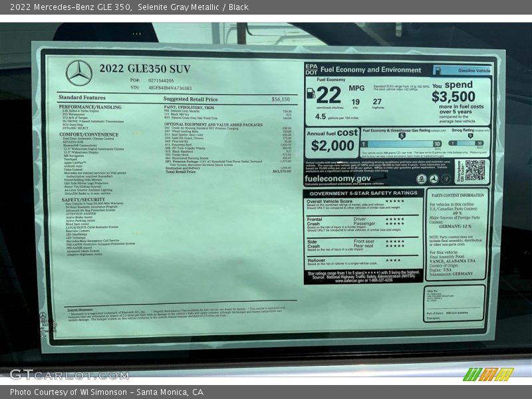
Task: Click the Special Messages footnote block
Action: pos(176,314)
